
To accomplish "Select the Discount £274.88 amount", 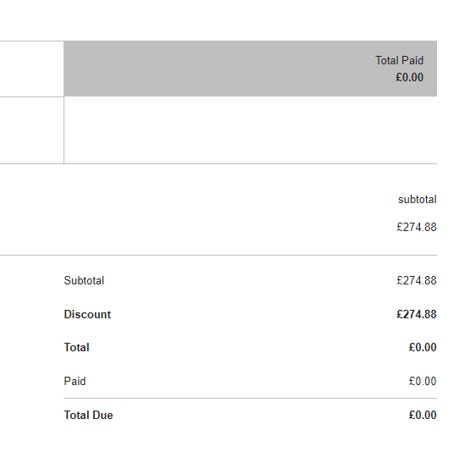I will (x=417, y=314).
